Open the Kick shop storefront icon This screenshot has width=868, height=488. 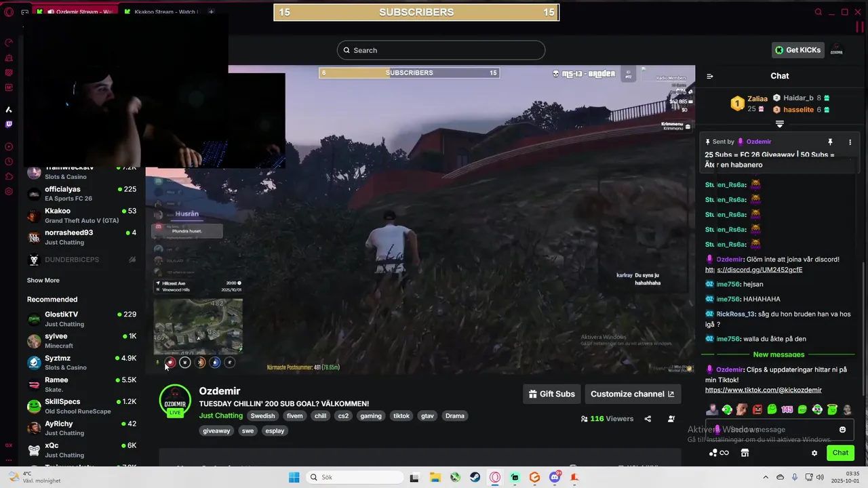click(x=744, y=453)
